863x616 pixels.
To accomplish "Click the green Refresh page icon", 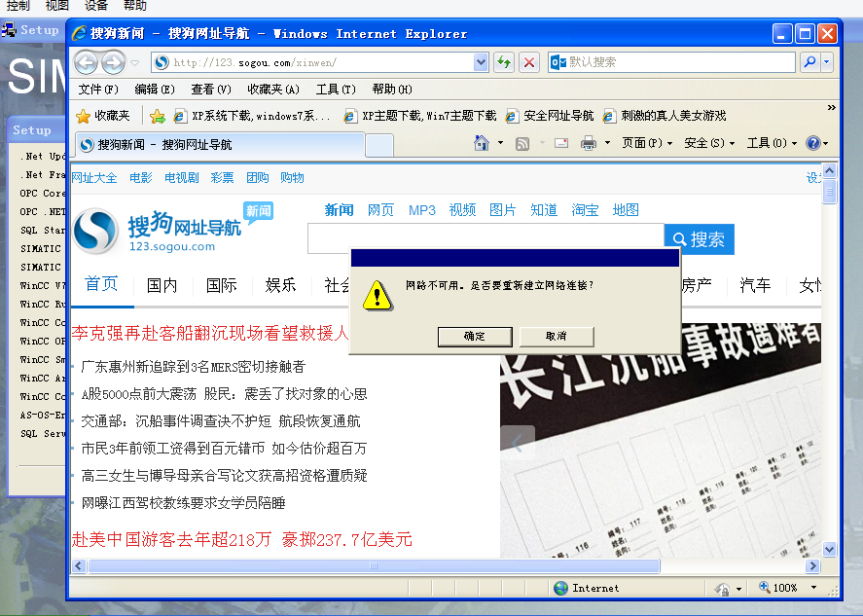I will [504, 62].
